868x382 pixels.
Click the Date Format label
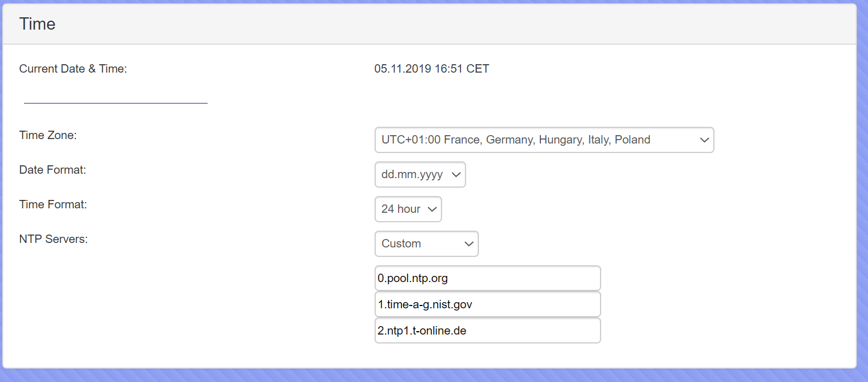click(x=52, y=170)
